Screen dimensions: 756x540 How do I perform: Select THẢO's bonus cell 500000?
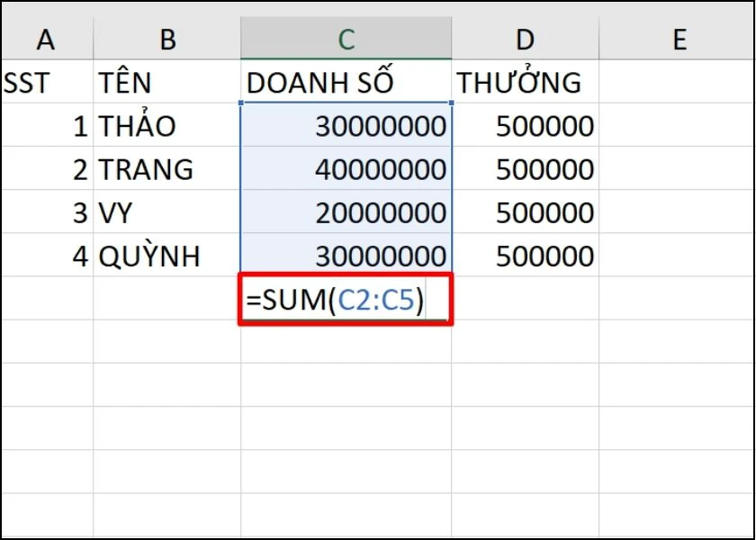pos(525,125)
